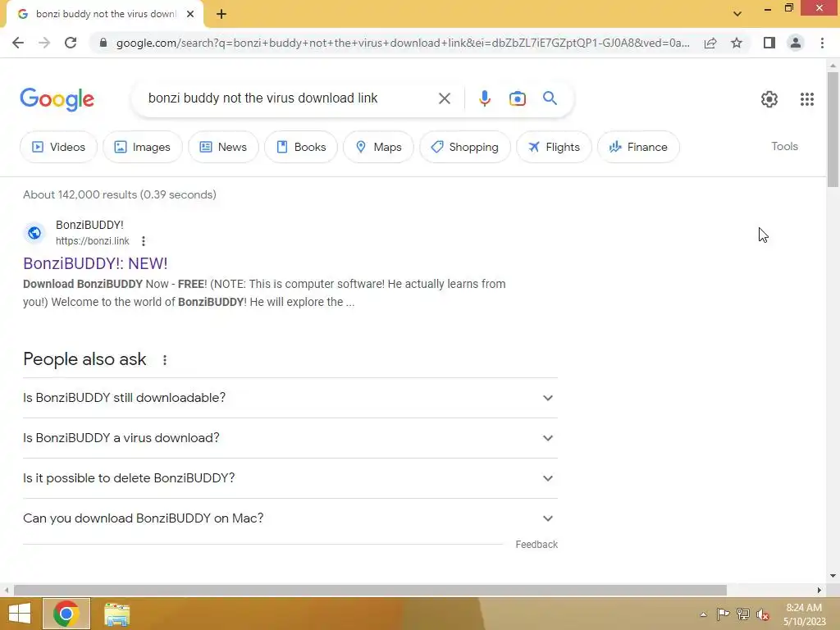Open the Windows Start button
The height and width of the screenshot is (630, 840).
(x=20, y=614)
